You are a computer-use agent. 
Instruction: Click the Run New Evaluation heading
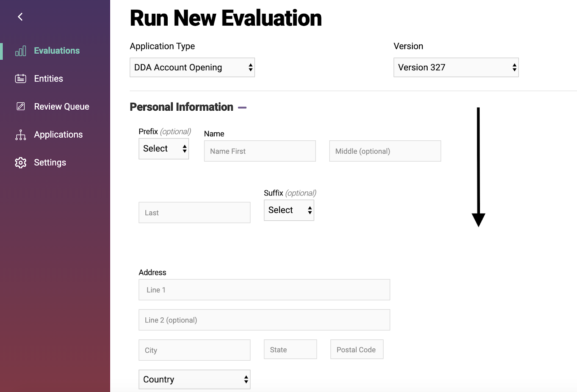click(x=226, y=18)
